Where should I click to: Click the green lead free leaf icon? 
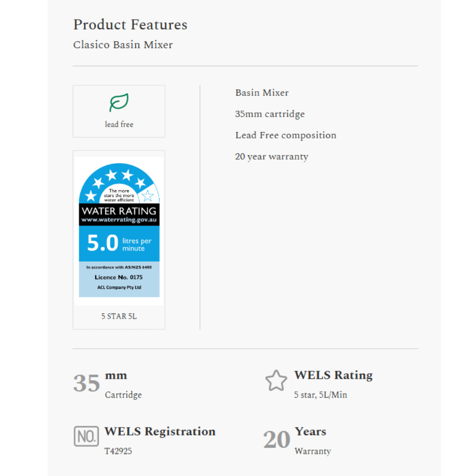(119, 103)
